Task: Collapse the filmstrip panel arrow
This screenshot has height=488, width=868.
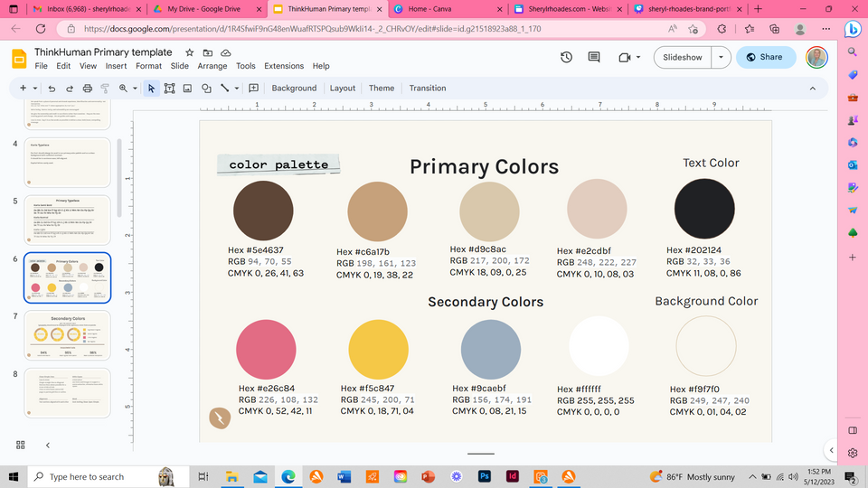Action: coord(48,445)
